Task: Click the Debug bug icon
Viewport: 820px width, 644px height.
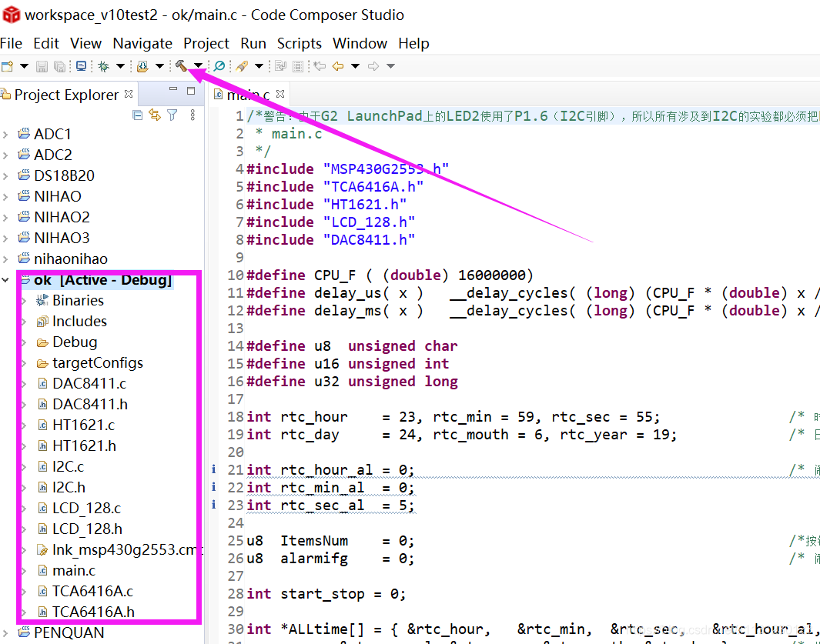Action: [103, 66]
